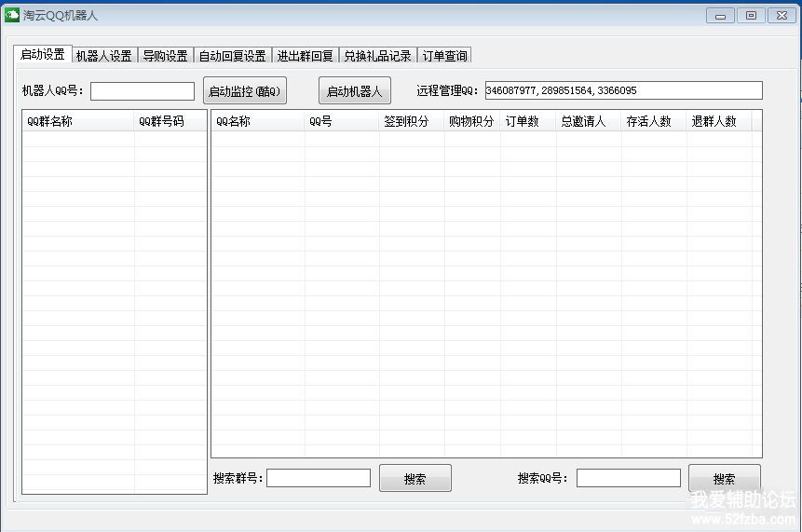Click the 淘云QQ机器人 app icon in title bar
This screenshot has width=802, height=532.
tap(11, 15)
